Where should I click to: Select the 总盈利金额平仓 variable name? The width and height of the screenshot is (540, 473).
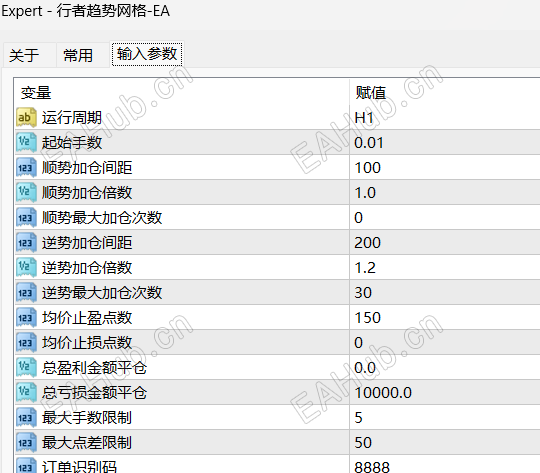(x=94, y=368)
